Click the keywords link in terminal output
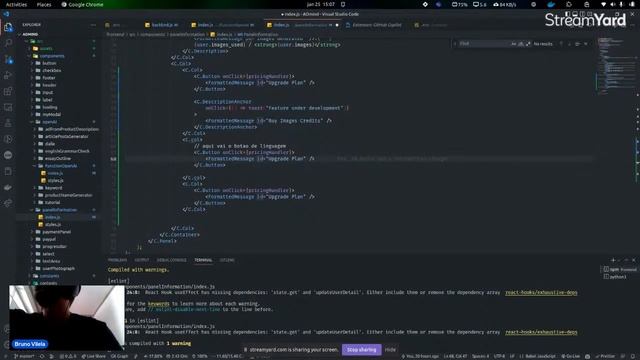The image size is (640, 360). pos(158,304)
